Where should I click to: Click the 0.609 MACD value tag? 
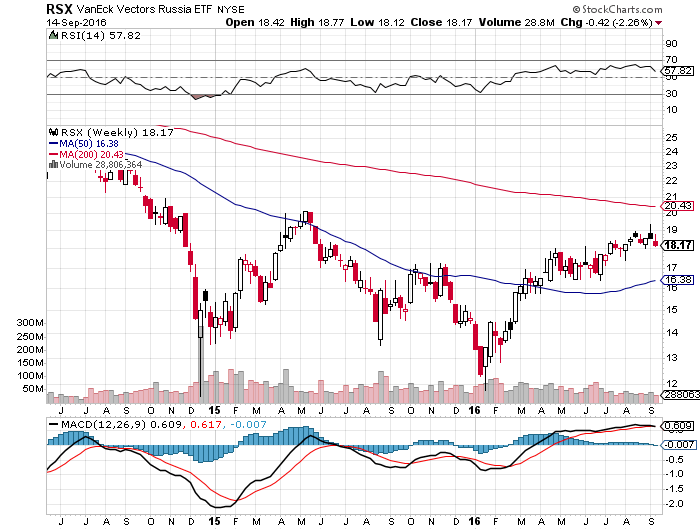[678, 426]
